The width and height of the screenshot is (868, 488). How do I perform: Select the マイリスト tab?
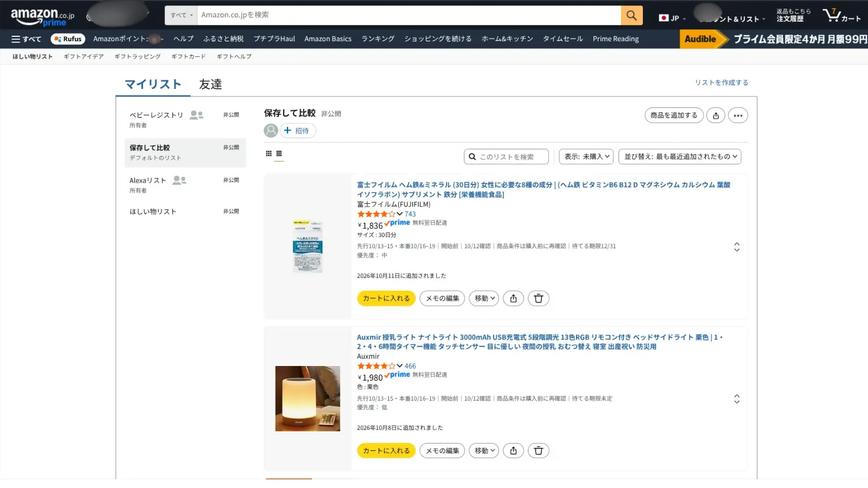click(153, 84)
